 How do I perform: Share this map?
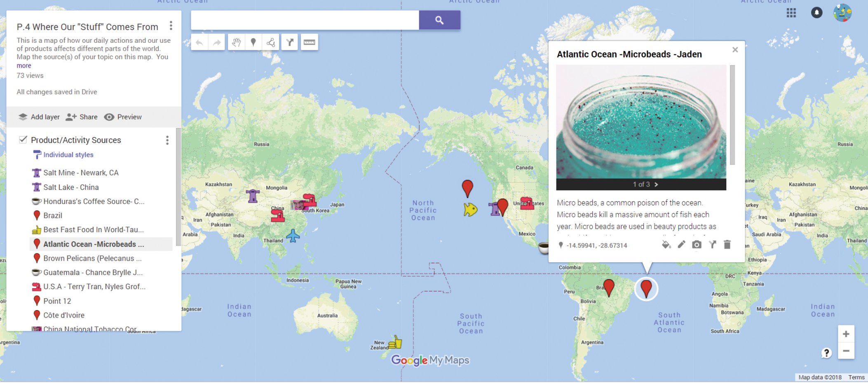[82, 117]
